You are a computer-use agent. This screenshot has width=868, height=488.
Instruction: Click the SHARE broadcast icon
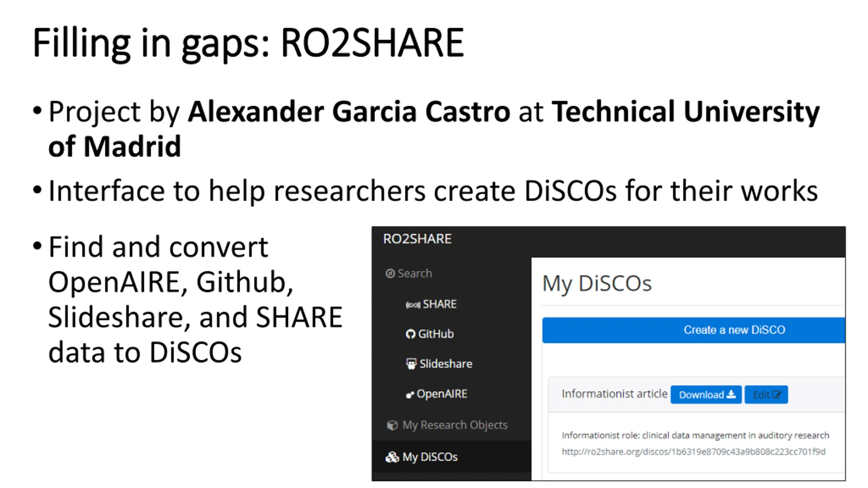click(x=413, y=305)
